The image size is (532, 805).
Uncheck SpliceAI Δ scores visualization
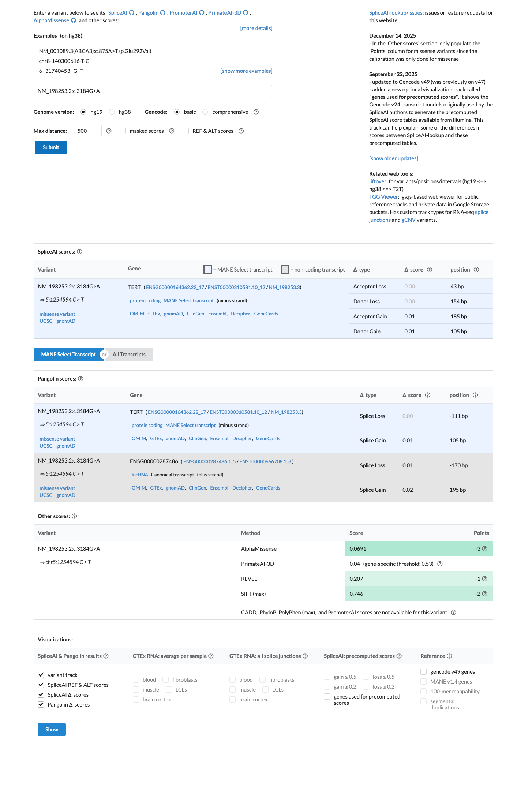coord(41,694)
